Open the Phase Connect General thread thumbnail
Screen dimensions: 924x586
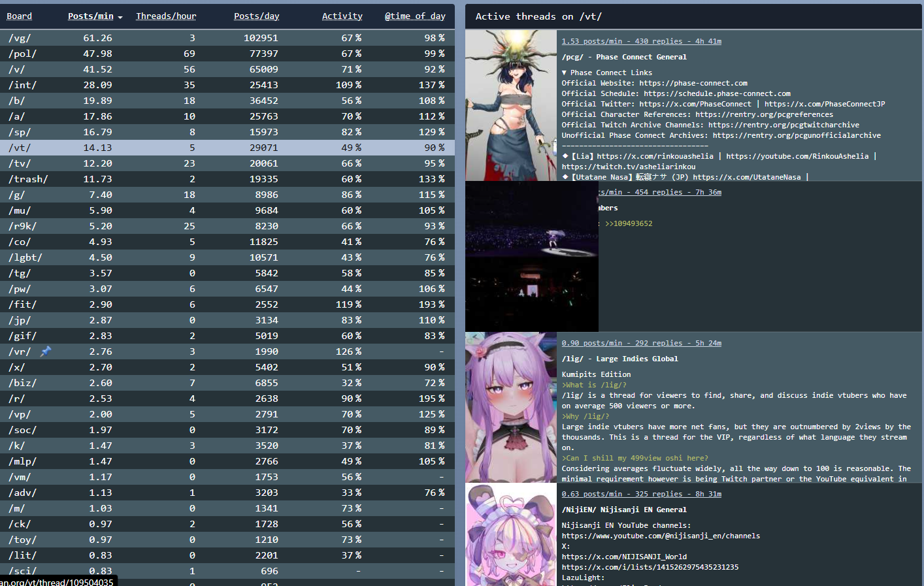[511, 105]
